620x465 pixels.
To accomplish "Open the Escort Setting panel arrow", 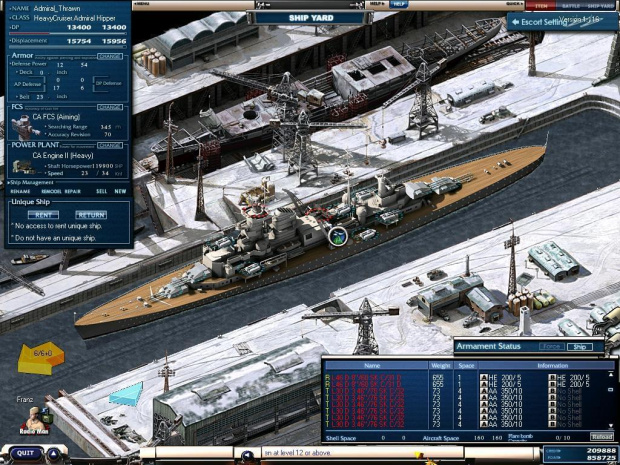I will (x=515, y=21).
